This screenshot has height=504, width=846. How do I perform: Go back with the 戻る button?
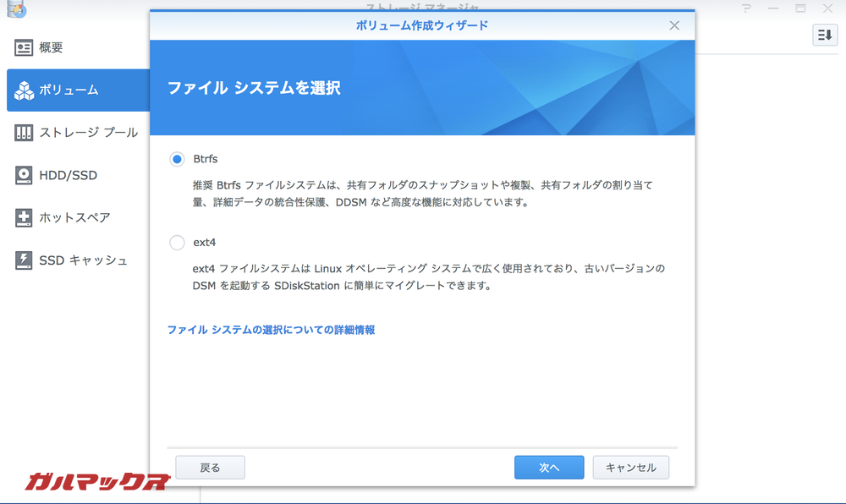(210, 468)
